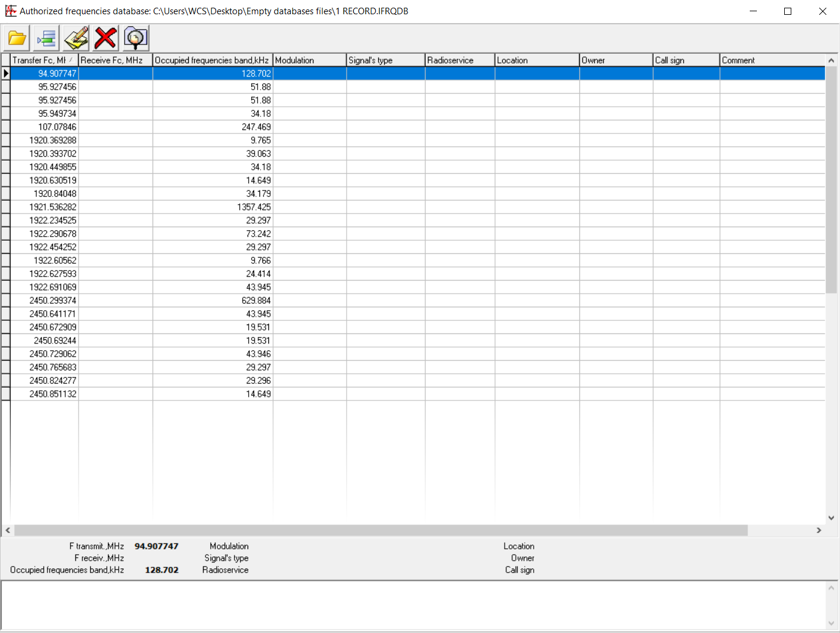The image size is (840, 633).
Task: Click the F transmit.,MHz value 94.907747
Action: pyautogui.click(x=156, y=546)
